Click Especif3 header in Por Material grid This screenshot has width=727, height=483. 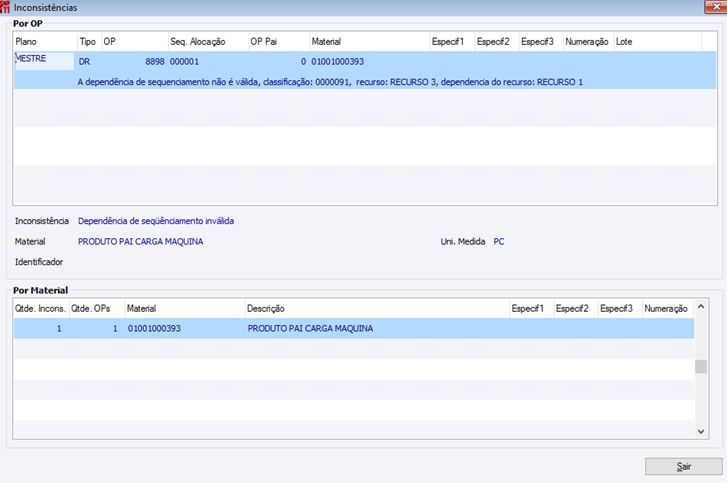(620, 308)
